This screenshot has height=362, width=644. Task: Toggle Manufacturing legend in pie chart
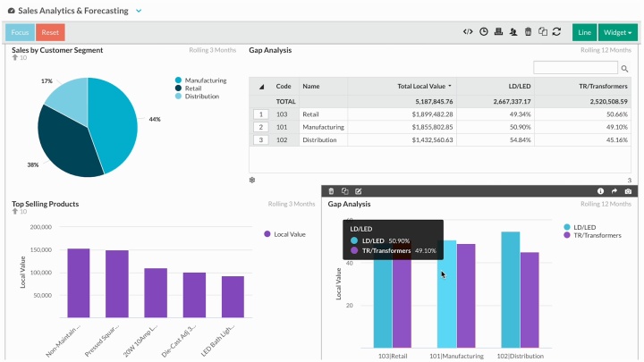click(201, 80)
